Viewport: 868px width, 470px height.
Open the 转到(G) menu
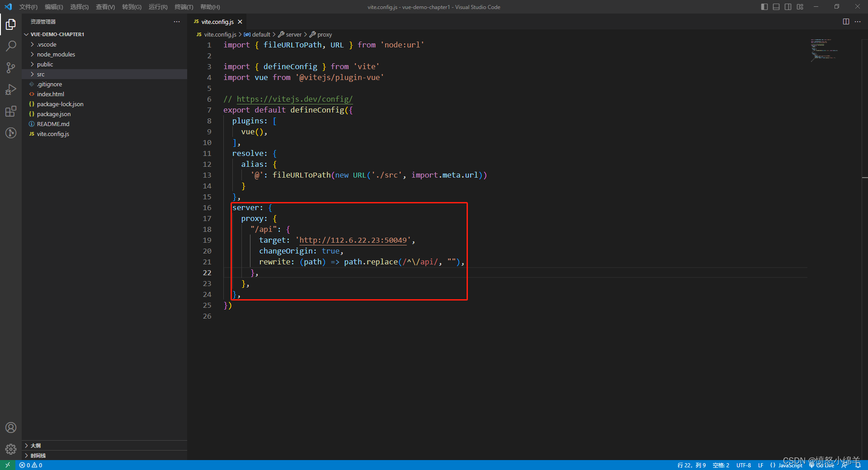pos(132,7)
